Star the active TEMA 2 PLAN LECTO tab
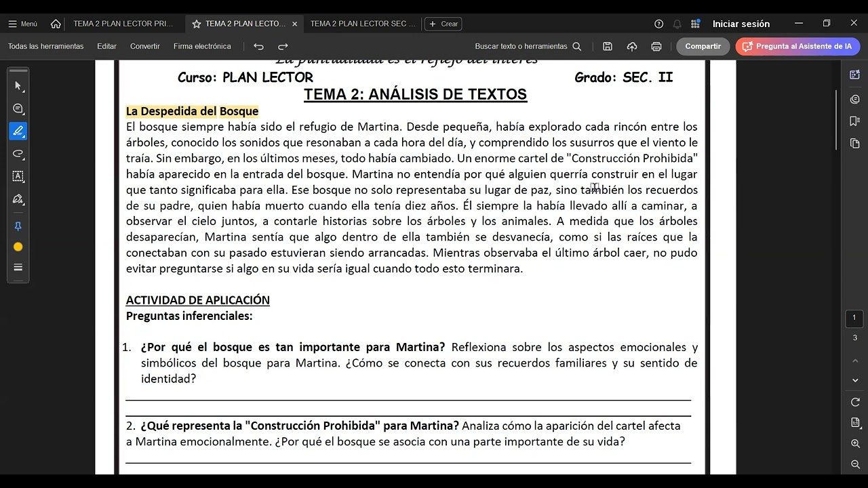The height and width of the screenshot is (488, 868). tap(197, 24)
